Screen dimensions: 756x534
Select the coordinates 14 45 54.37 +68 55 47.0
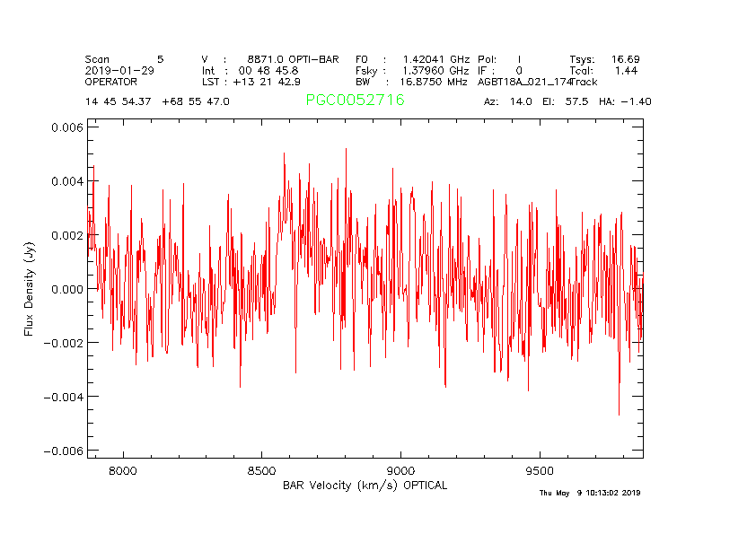pos(157,102)
